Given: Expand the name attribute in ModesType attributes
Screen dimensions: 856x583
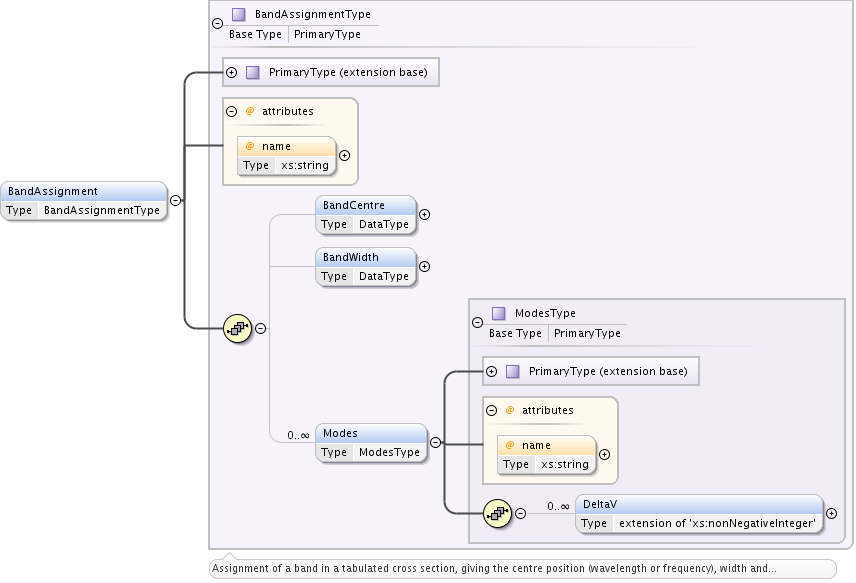Looking at the screenshot, I should tap(604, 455).
